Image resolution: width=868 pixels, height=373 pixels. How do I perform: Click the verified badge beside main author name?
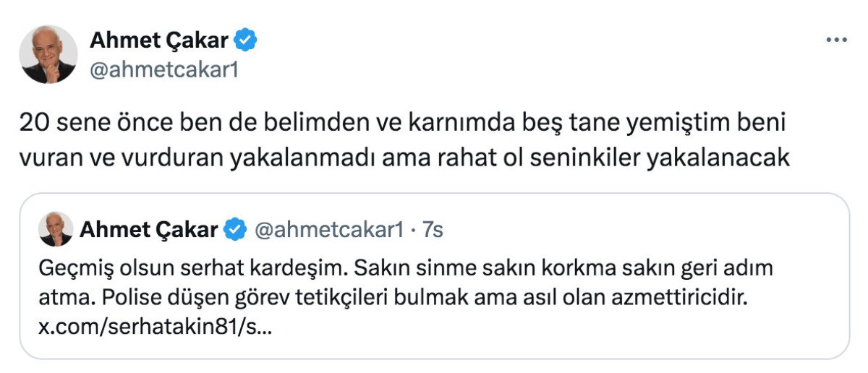pyautogui.click(x=247, y=41)
